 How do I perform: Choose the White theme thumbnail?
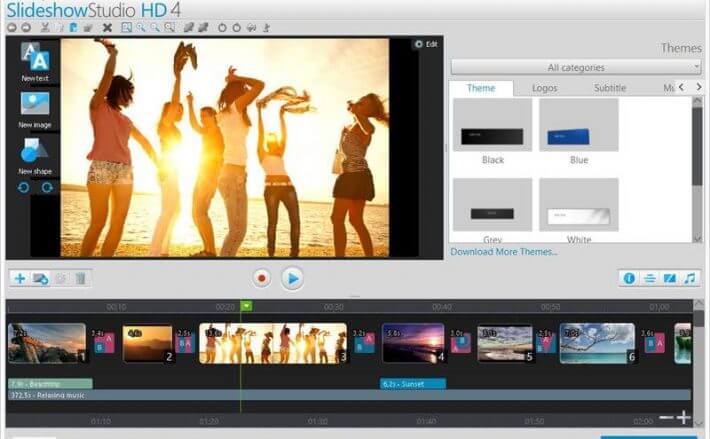point(579,205)
